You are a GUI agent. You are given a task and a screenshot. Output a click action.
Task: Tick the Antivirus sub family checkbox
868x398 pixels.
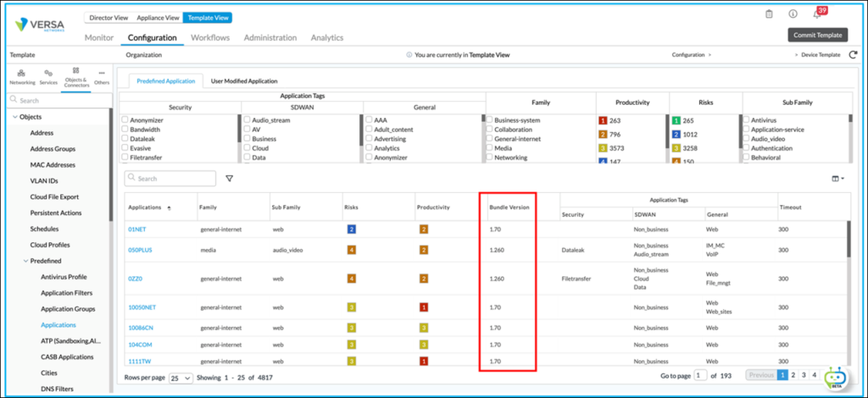[x=746, y=120]
